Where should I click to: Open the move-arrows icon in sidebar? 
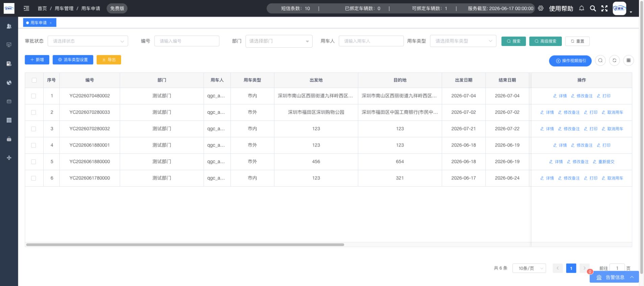(9, 158)
